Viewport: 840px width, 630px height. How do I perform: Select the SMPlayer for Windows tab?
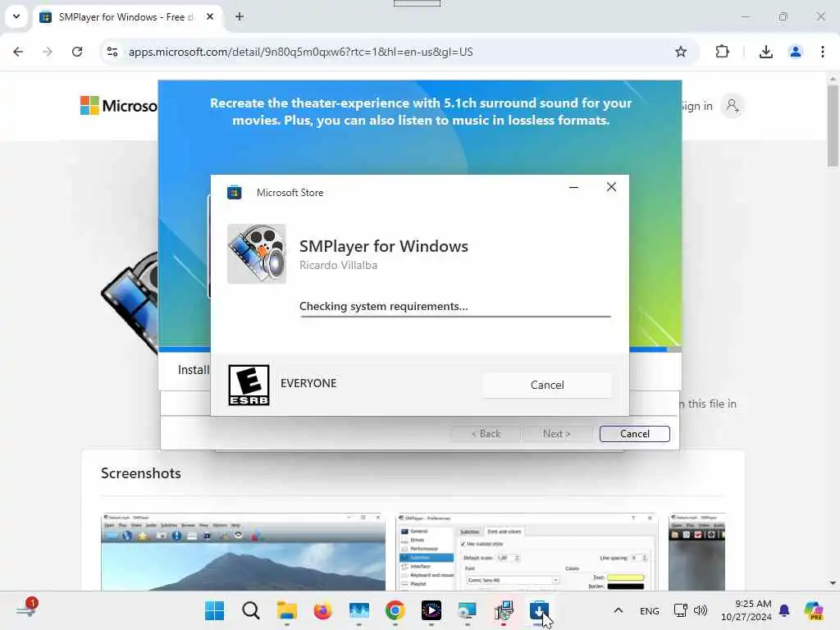(x=126, y=16)
